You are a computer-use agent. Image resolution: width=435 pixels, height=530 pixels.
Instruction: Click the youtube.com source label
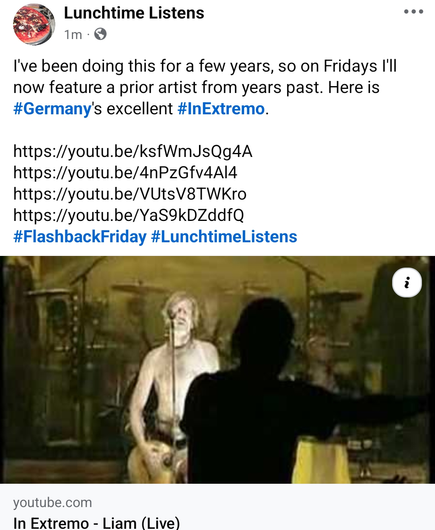52,503
